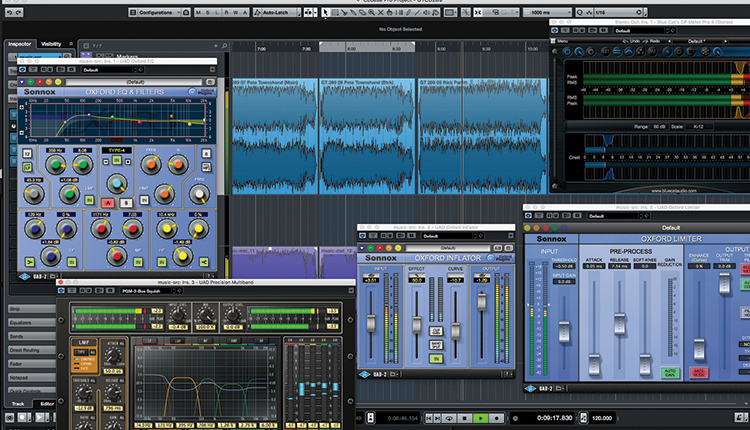Open the Equalizers section in the Inspector
The height and width of the screenshot is (430, 750).
[x=31, y=322]
